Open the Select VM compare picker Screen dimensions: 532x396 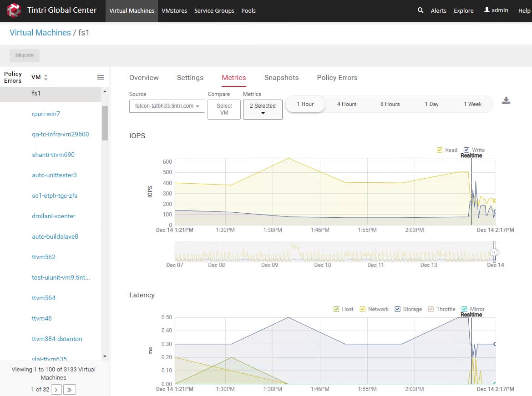pyautogui.click(x=224, y=109)
